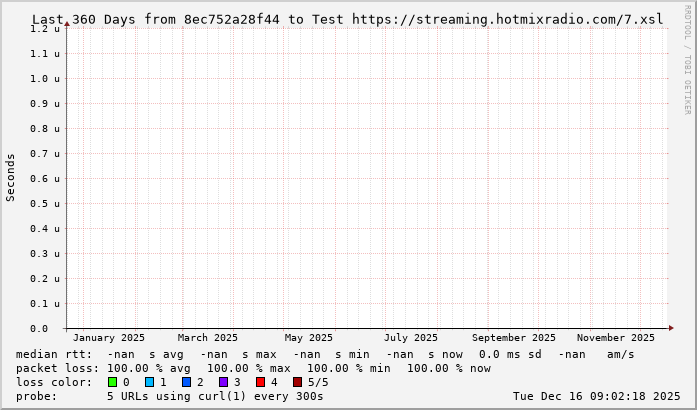Select the May 2025 x-axis label

tap(308, 338)
